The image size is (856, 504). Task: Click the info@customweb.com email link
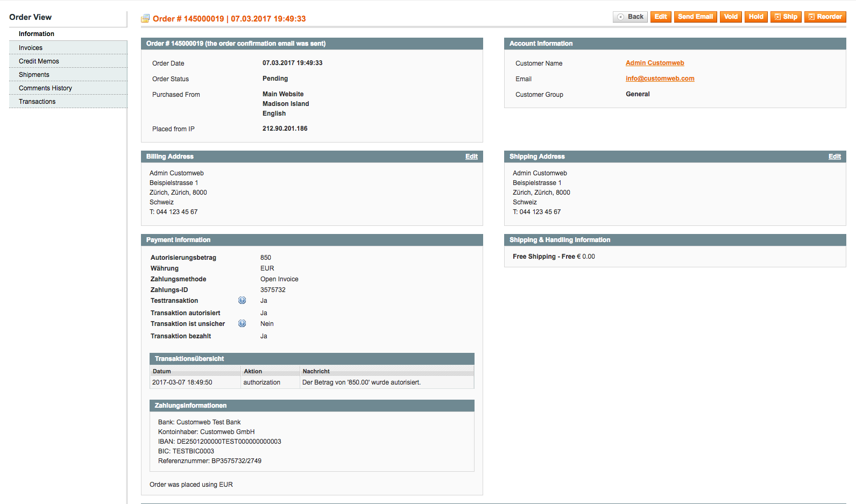[x=660, y=79]
